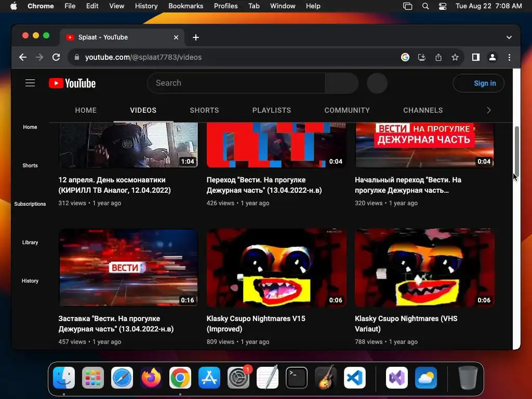Open the Apple menu
This screenshot has width=532, height=399.
click(x=14, y=6)
